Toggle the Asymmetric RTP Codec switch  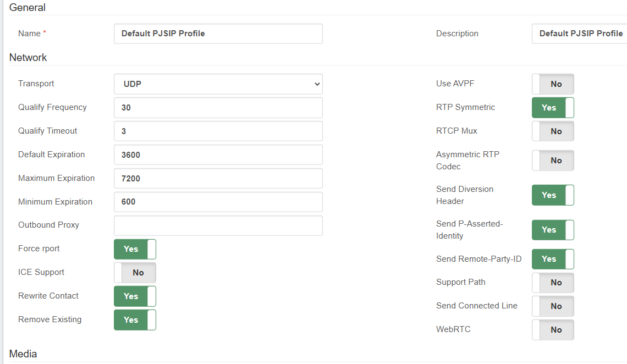point(553,160)
